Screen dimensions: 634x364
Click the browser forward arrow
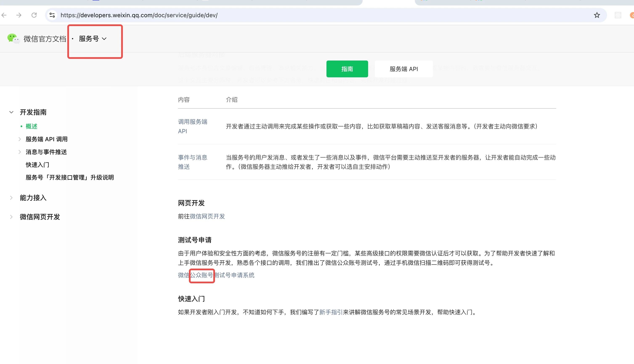click(19, 15)
